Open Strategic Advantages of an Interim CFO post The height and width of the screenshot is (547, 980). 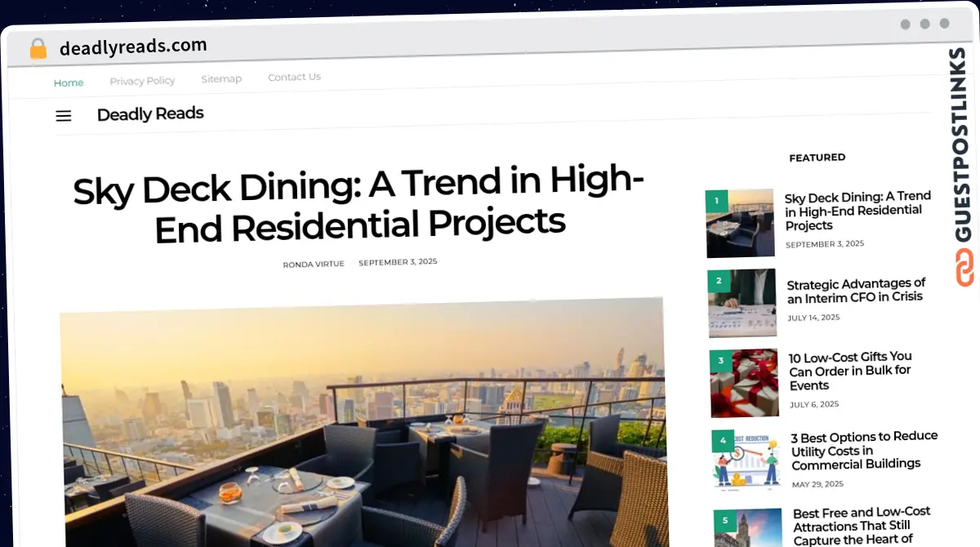pyautogui.click(x=857, y=291)
